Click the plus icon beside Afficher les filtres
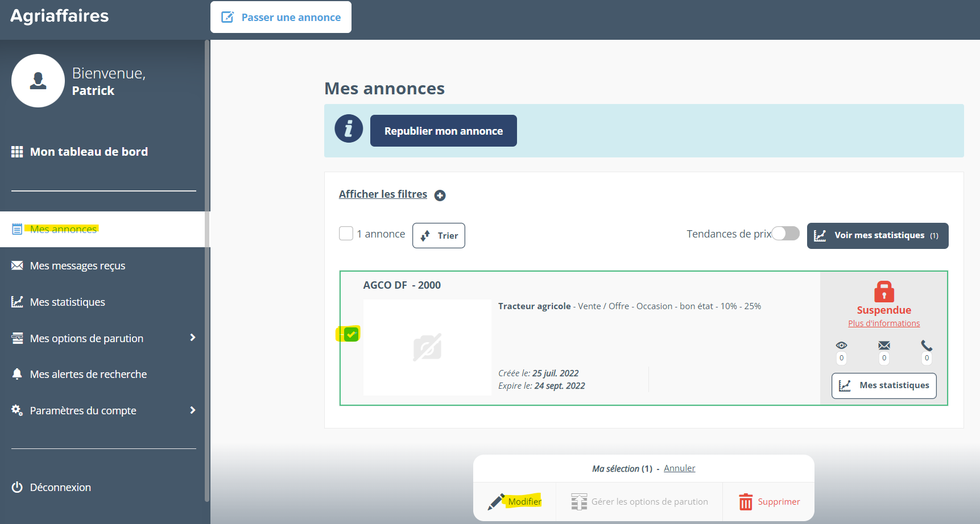Viewport: 980px width, 524px height. [440, 196]
